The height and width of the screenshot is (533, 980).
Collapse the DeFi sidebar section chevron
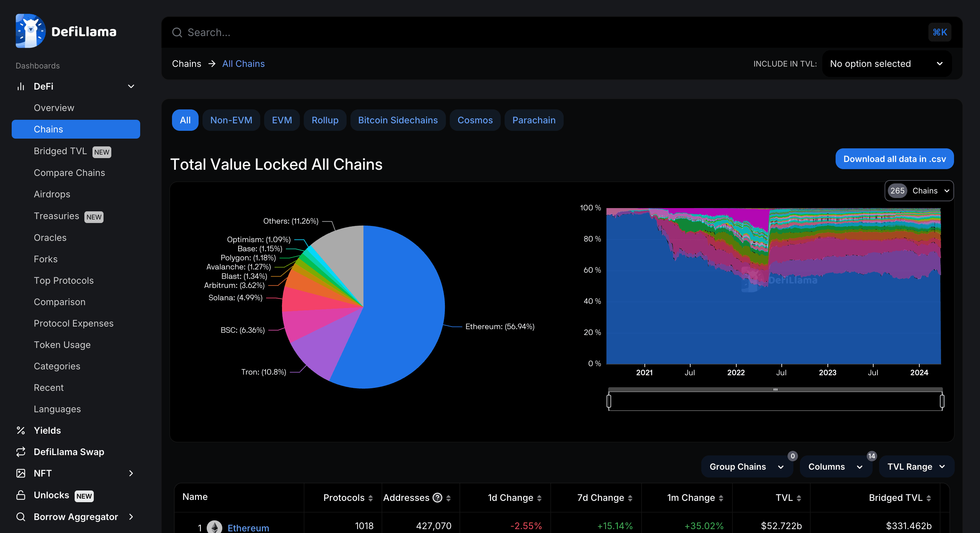[x=131, y=86]
